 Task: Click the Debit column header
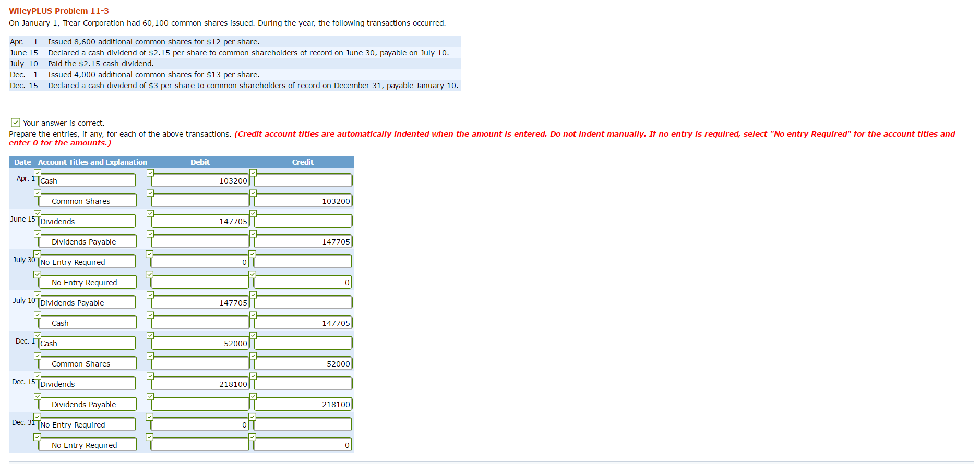[200, 162]
